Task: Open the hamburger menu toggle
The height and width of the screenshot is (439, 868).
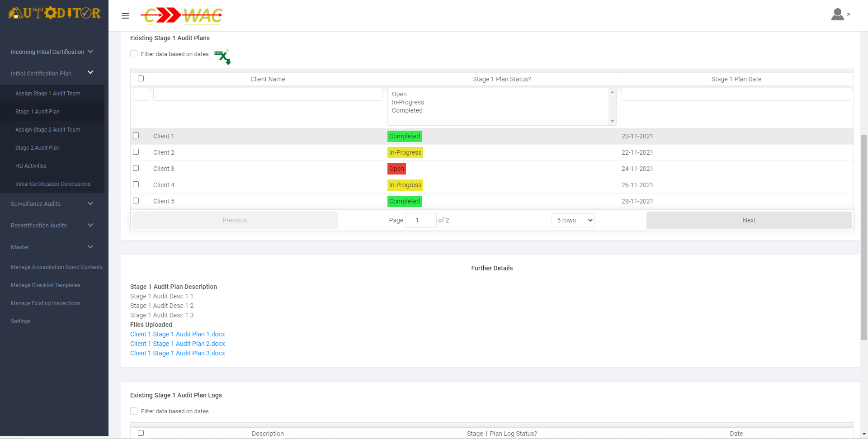Action: click(125, 16)
